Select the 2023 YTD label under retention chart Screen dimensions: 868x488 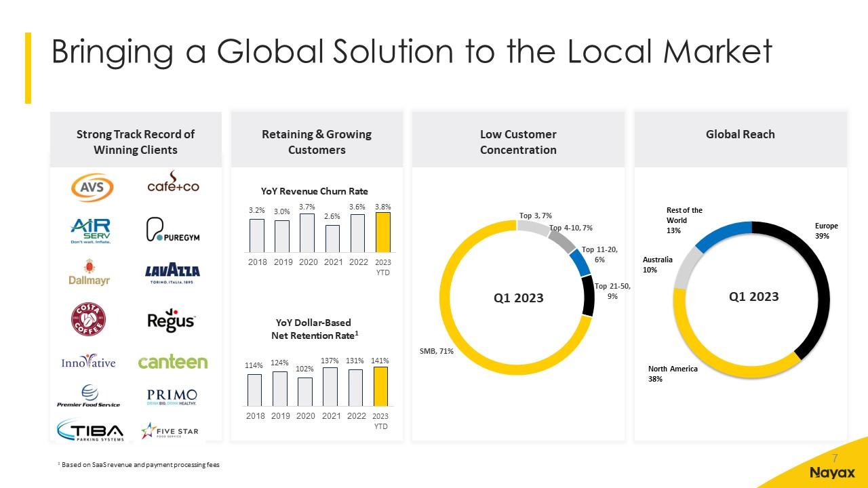(x=381, y=422)
